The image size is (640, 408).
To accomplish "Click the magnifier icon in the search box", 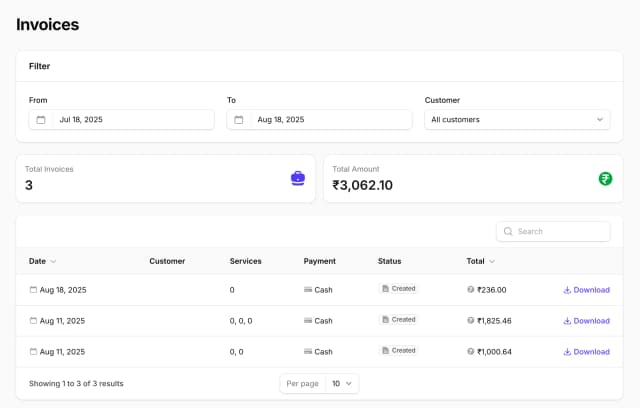I will tap(508, 231).
